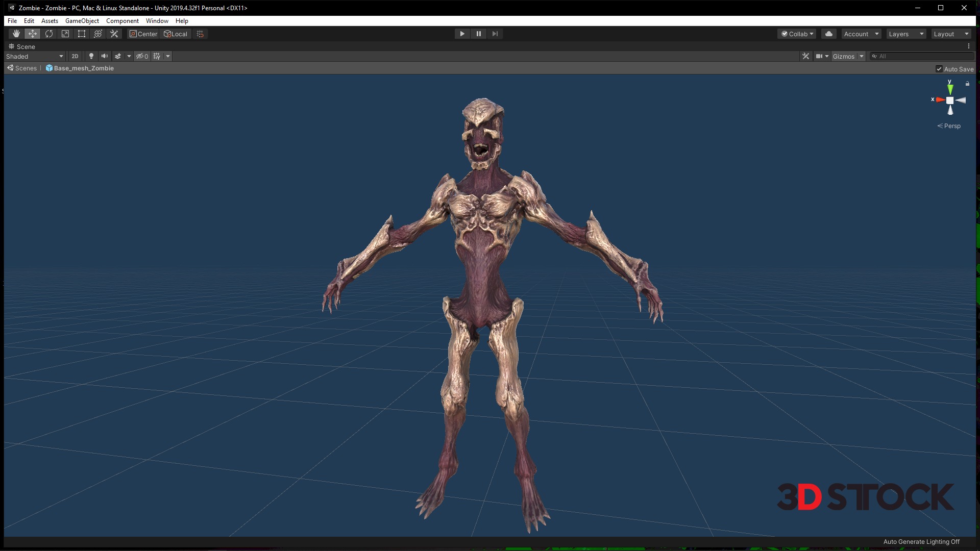Toggle scene audio with the speaker icon
980x551 pixels.
[x=105, y=56]
